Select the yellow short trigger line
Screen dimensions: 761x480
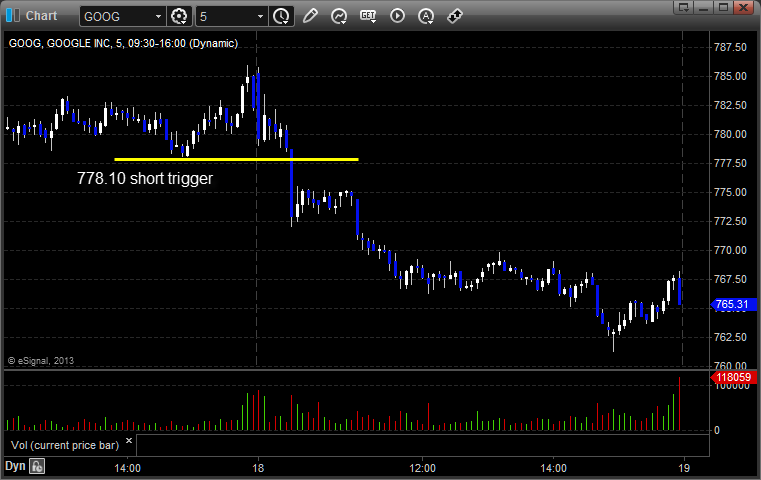(x=236, y=159)
